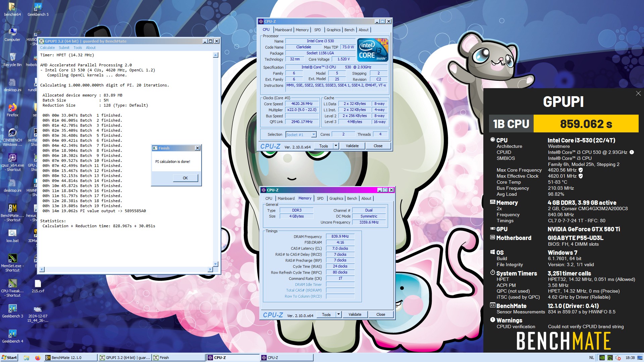The height and width of the screenshot is (362, 644).
Task: Switch to BenchMate 12.1.0 taskbar button
Action: pos(70,358)
